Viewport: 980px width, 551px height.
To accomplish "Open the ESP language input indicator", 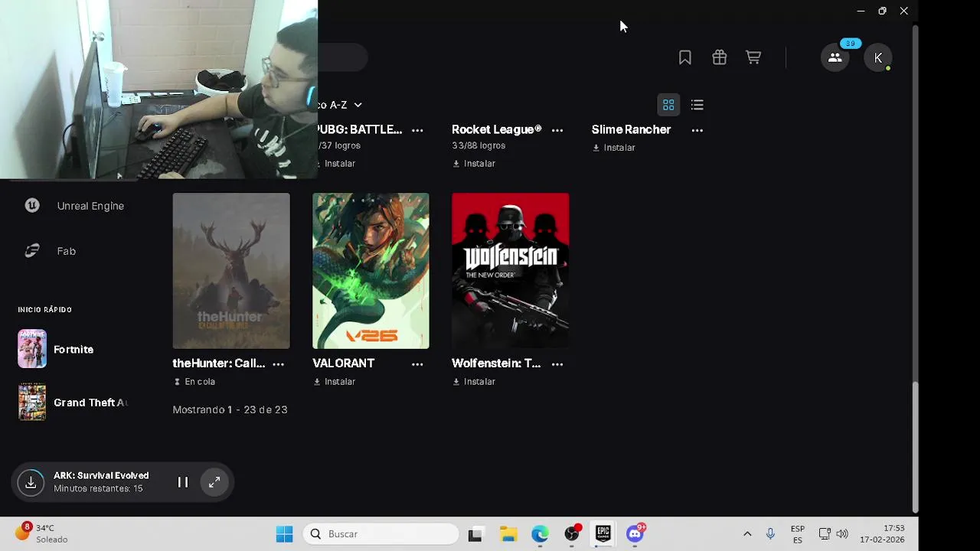I will (798, 534).
